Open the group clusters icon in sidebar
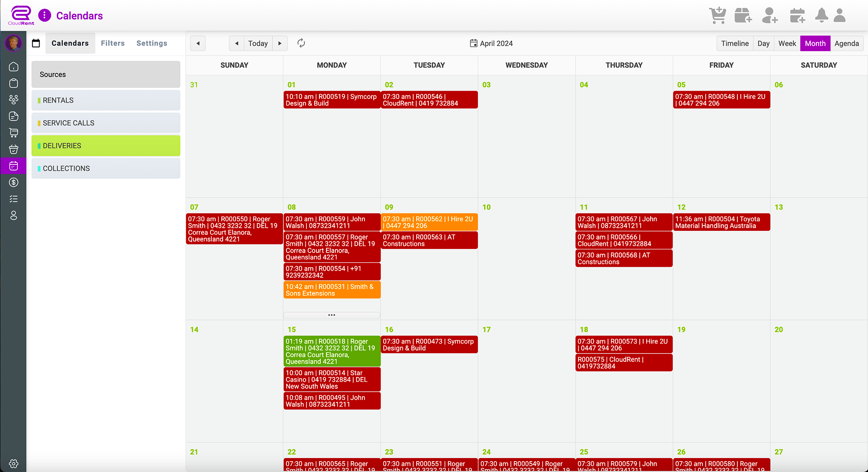This screenshot has height=472, width=868. click(x=13, y=100)
